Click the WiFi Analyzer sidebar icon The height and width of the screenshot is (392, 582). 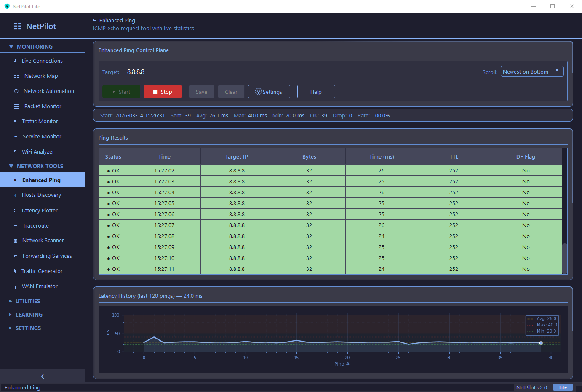16,152
